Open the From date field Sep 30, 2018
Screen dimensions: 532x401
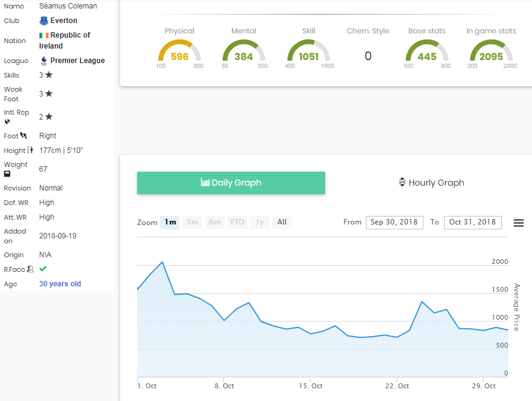tap(394, 222)
